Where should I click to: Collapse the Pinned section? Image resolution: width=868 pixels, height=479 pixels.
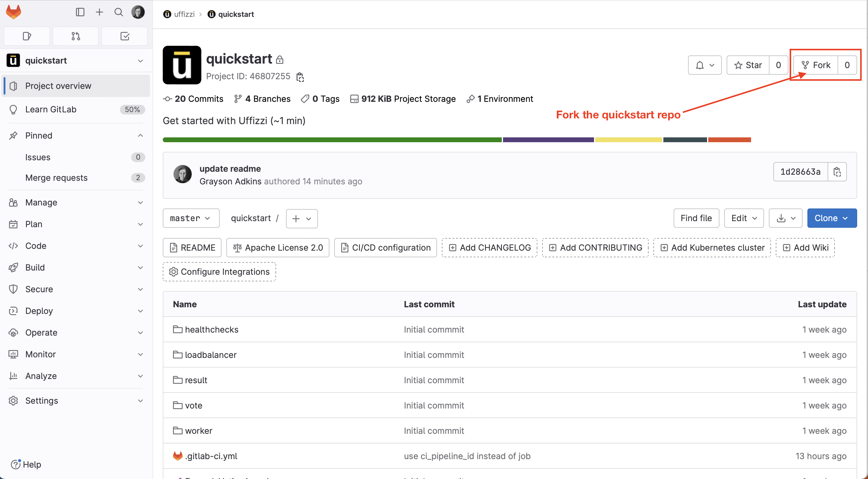(x=140, y=135)
